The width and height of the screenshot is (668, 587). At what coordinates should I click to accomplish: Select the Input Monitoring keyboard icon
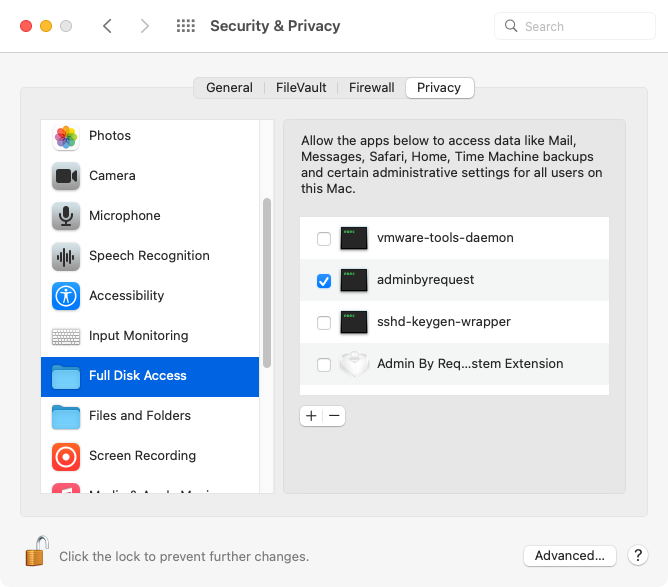66,337
